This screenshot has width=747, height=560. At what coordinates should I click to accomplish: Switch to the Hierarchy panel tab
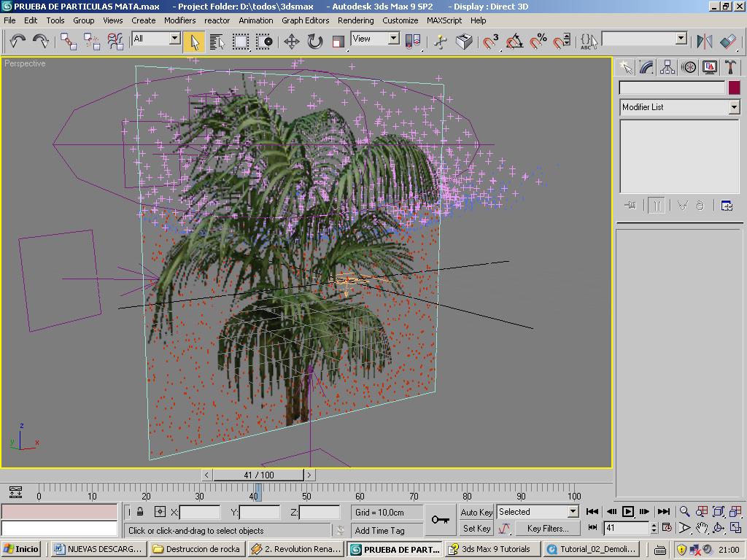(x=667, y=68)
